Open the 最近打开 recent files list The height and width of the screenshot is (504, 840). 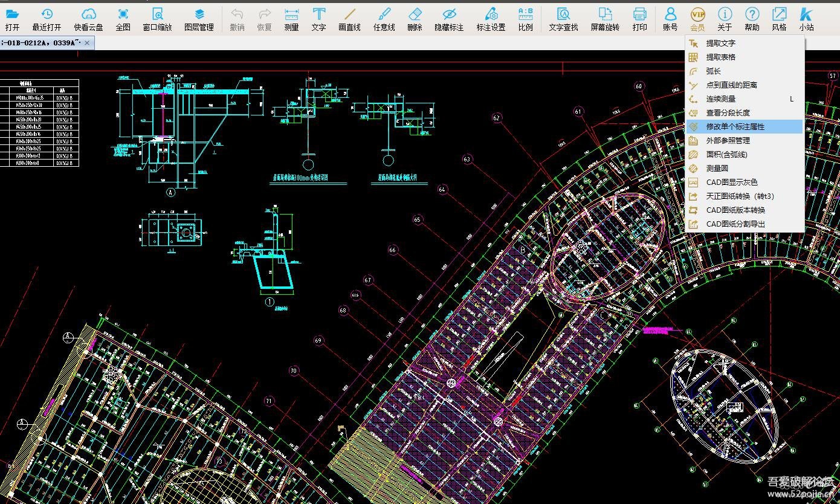click(x=47, y=19)
